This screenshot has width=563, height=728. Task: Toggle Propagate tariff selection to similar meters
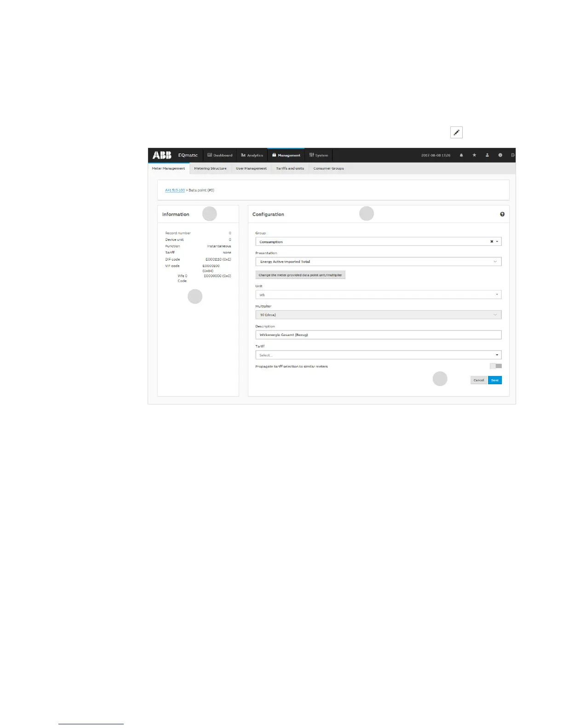[496, 366]
